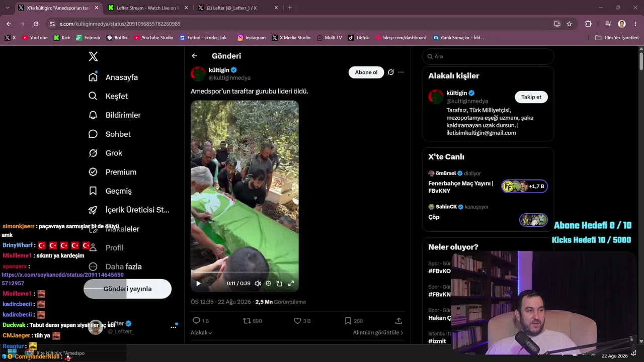Reply to the post via comment icon
Image resolution: width=644 pixels, height=362 pixels.
click(196, 321)
